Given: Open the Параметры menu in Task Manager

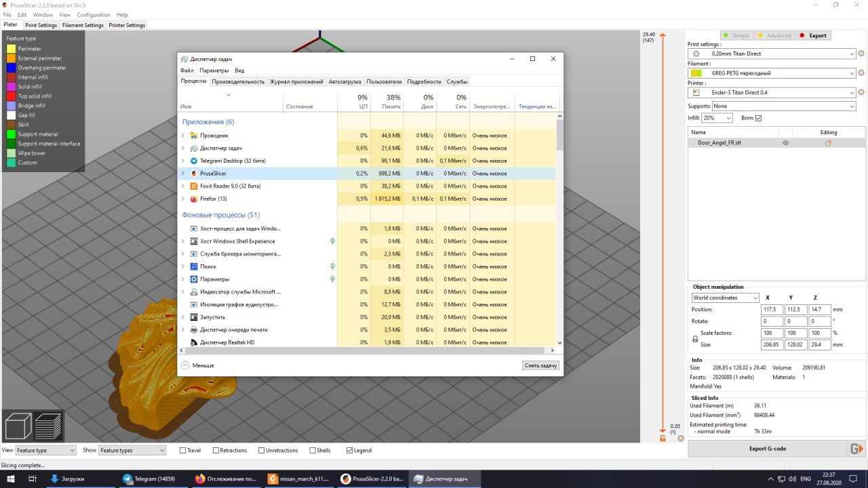Looking at the screenshot, I should click(214, 70).
